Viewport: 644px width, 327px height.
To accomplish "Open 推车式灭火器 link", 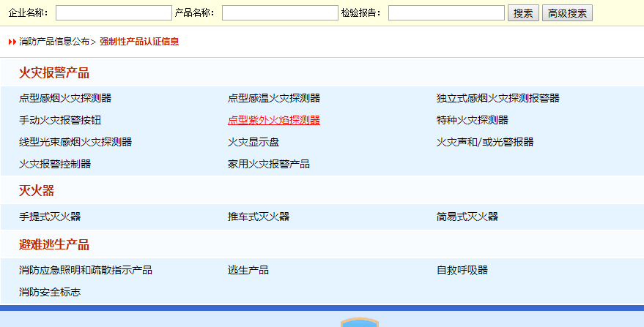I will point(258,217).
